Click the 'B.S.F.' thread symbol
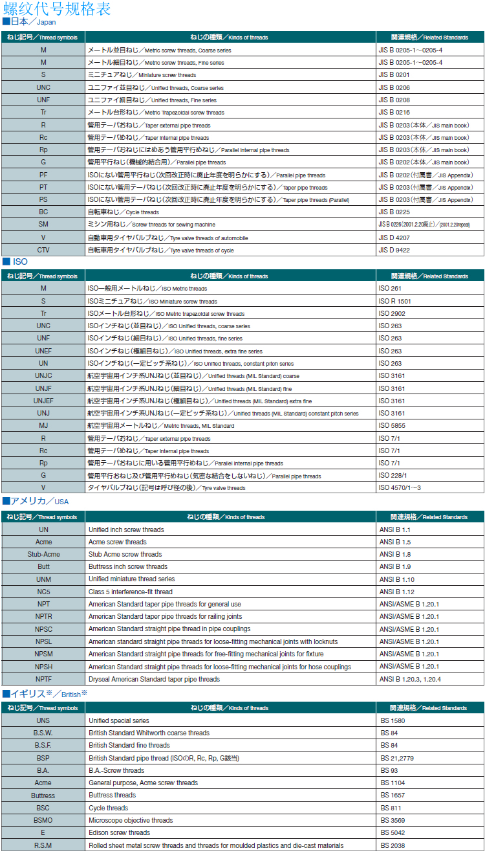485x868 pixels. (x=43, y=746)
